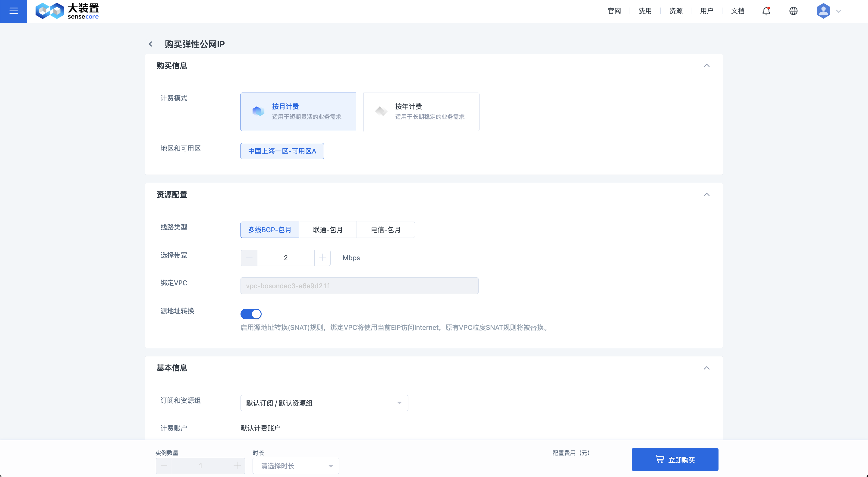Open the hamburger navigation menu
Image resolution: width=868 pixels, height=477 pixels.
point(14,11)
